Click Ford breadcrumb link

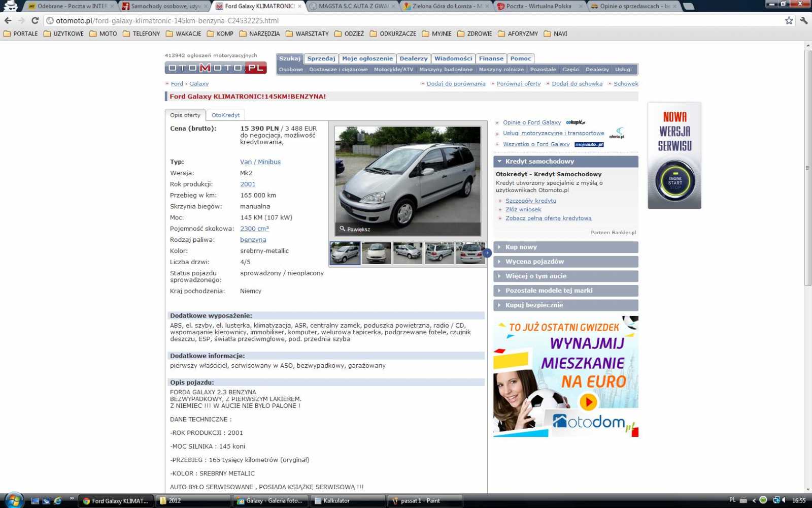pyautogui.click(x=177, y=84)
